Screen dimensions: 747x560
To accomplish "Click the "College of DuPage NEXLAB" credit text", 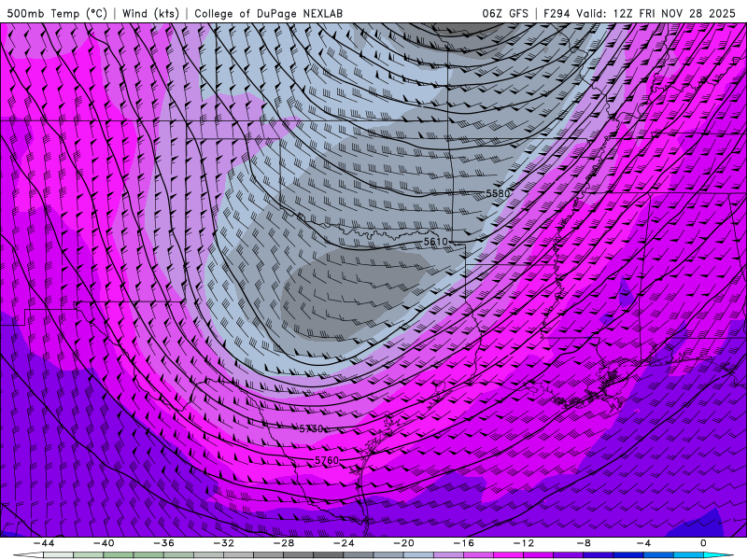I will (268, 13).
